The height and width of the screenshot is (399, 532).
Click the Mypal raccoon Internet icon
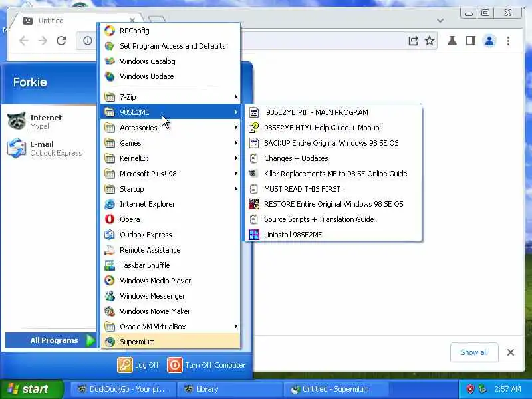coord(16,121)
